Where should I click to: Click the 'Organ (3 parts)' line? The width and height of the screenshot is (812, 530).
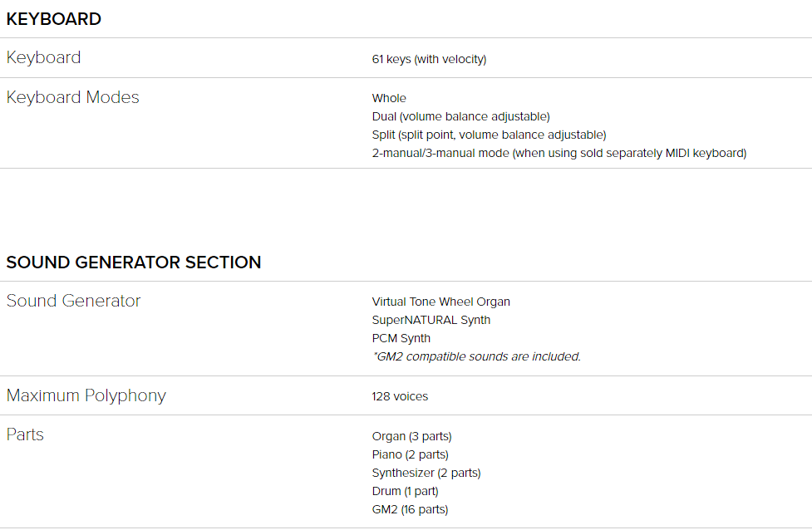(x=411, y=436)
